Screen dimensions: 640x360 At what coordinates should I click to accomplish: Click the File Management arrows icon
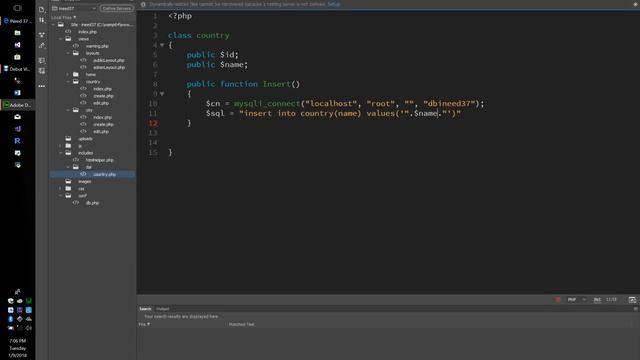(x=42, y=20)
